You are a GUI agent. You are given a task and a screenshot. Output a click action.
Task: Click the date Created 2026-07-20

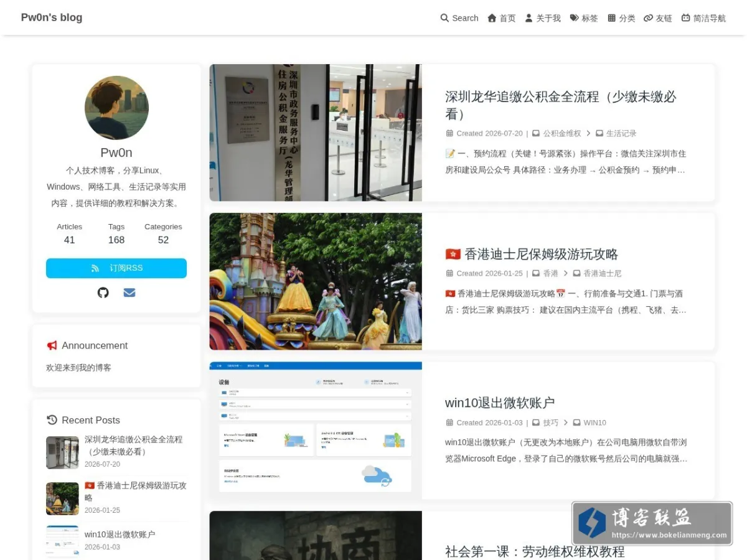489,133
